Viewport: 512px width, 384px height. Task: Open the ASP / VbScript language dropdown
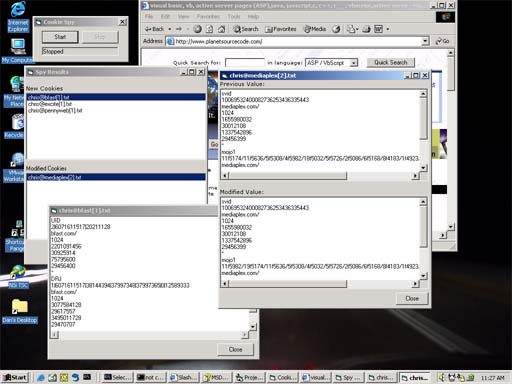click(x=331, y=63)
